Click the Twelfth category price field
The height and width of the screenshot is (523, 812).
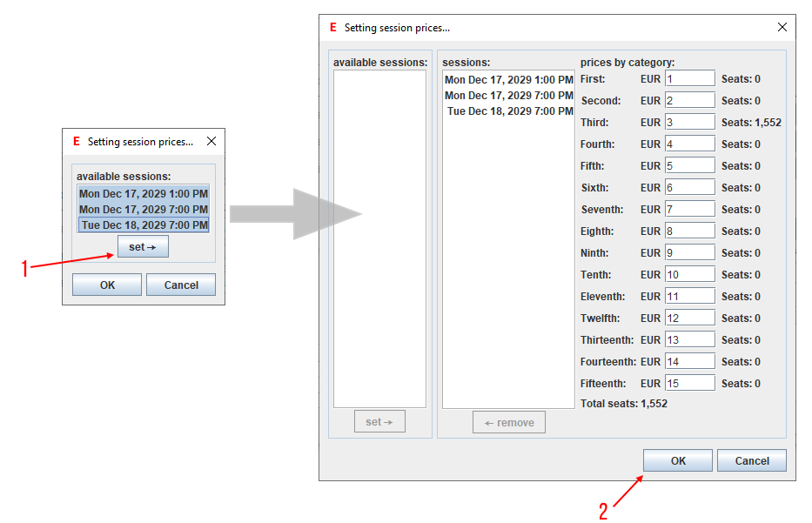690,318
